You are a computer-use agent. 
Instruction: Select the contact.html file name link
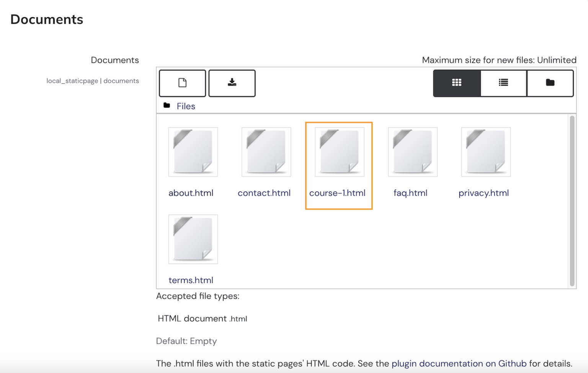pos(264,193)
